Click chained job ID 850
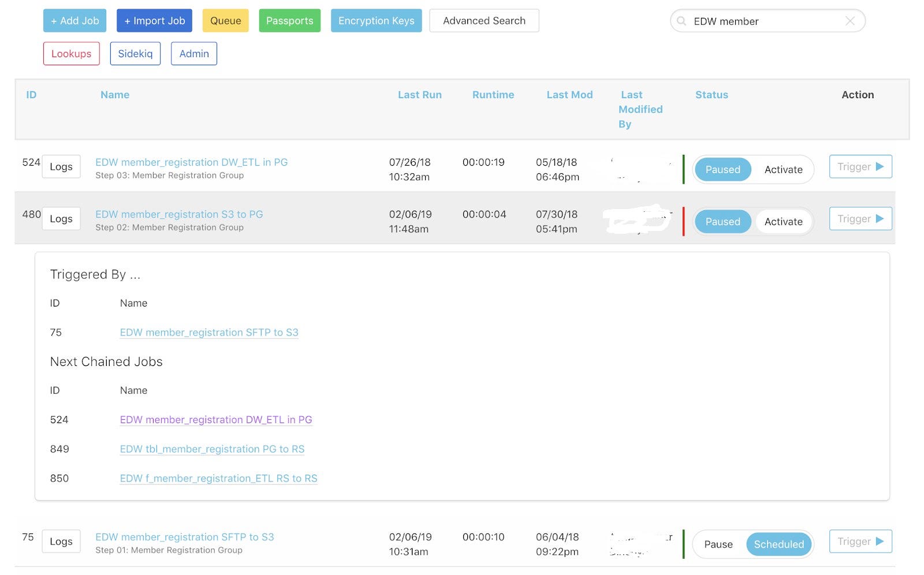The width and height of the screenshot is (924, 575). 59,479
